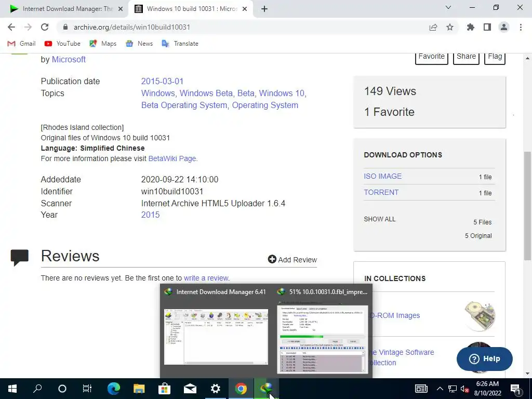
Task: Open the 2015-03-01 publication date link
Action: tap(162, 82)
